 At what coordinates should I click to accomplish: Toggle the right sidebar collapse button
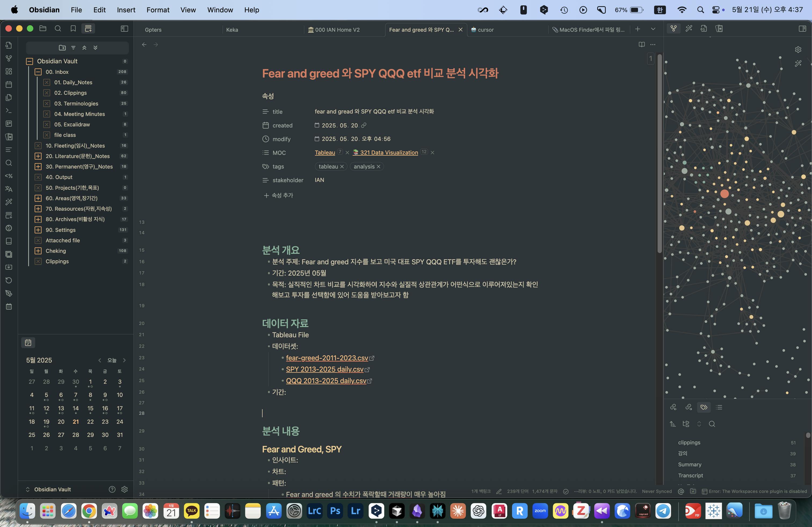click(x=802, y=29)
